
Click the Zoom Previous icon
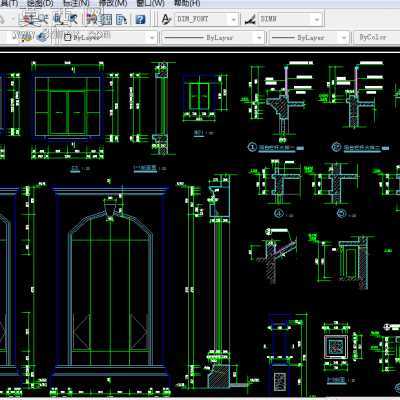(72, 19)
